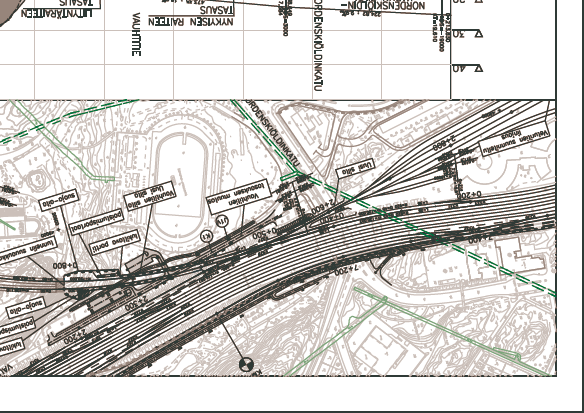Click the elevation triangle marked 40

478,68
